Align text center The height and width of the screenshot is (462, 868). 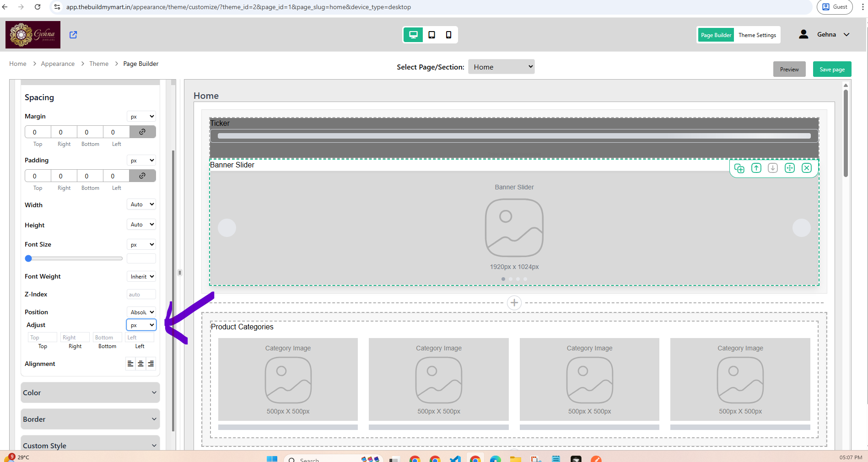pyautogui.click(x=140, y=364)
